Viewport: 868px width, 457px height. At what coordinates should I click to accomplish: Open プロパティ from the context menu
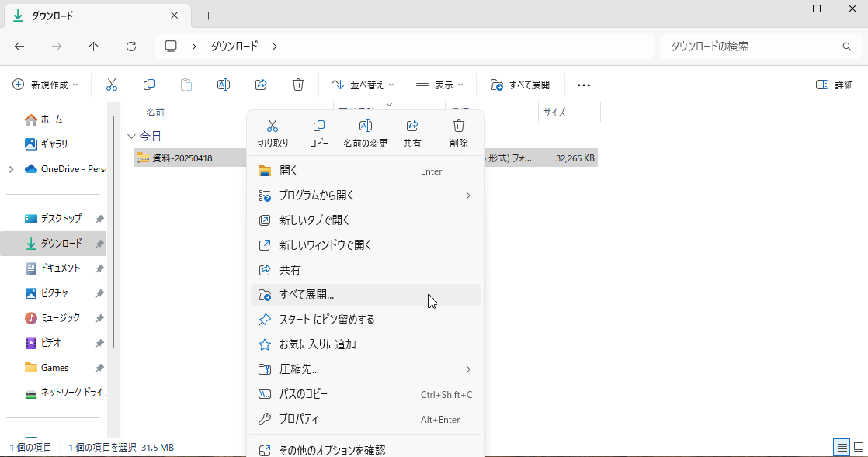[x=366, y=419]
